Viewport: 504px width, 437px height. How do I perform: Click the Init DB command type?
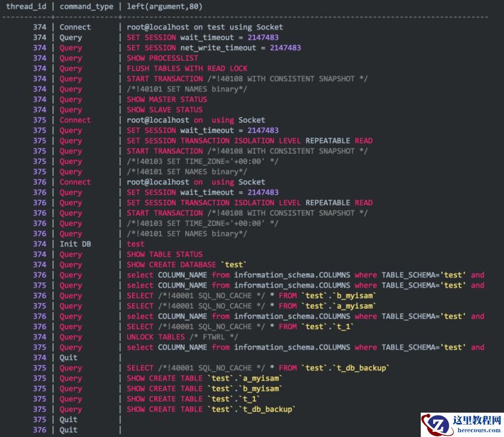pos(75,244)
